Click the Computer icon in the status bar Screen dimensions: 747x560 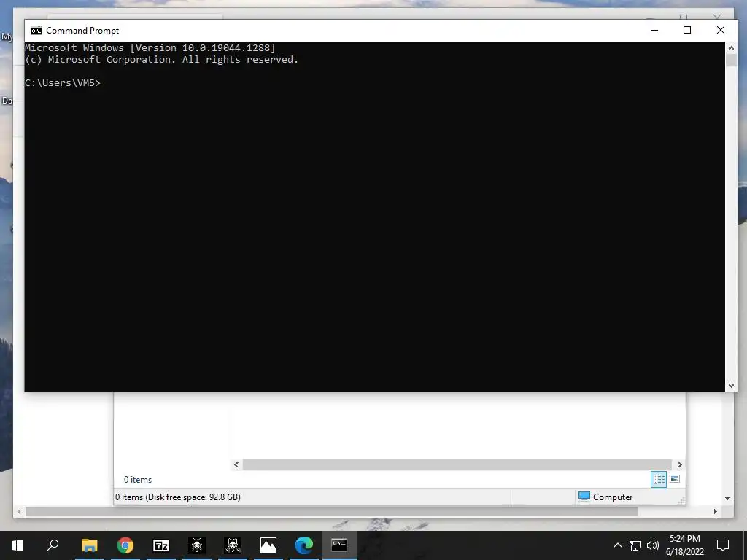584,497
